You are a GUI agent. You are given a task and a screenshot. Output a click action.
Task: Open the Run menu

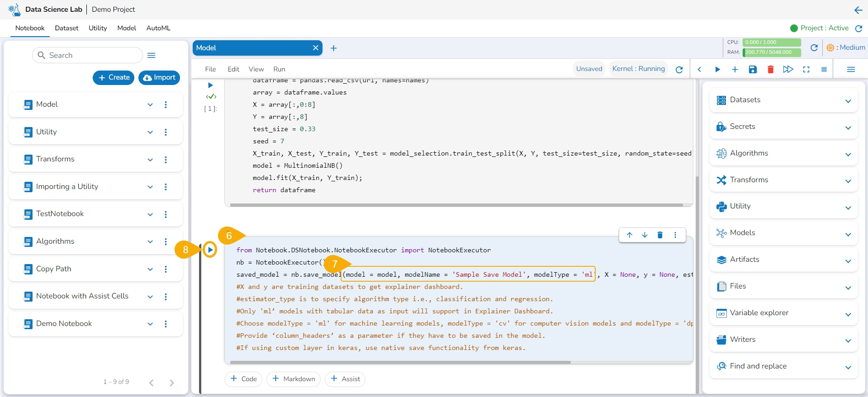tap(279, 69)
